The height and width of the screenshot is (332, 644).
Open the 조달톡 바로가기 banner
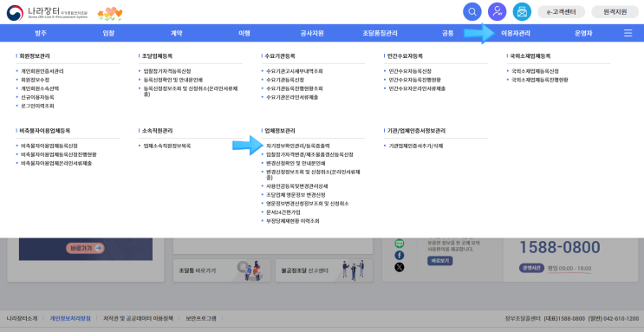click(222, 270)
